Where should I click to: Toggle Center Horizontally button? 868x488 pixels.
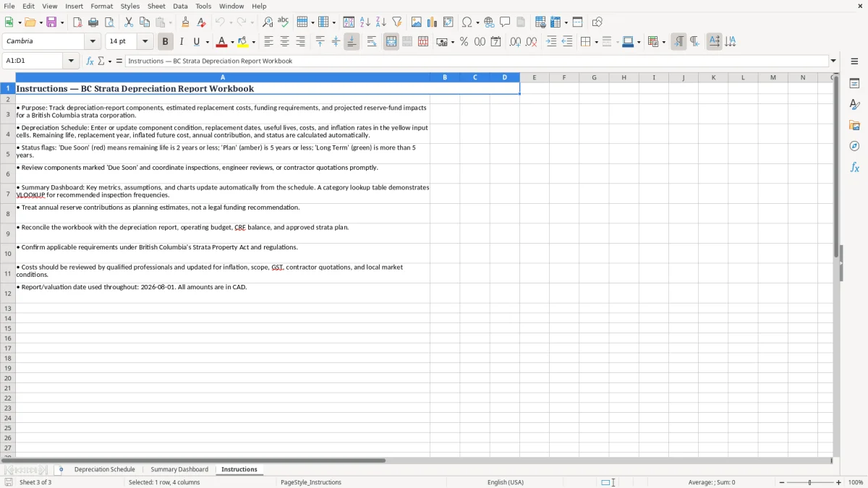pos(285,42)
